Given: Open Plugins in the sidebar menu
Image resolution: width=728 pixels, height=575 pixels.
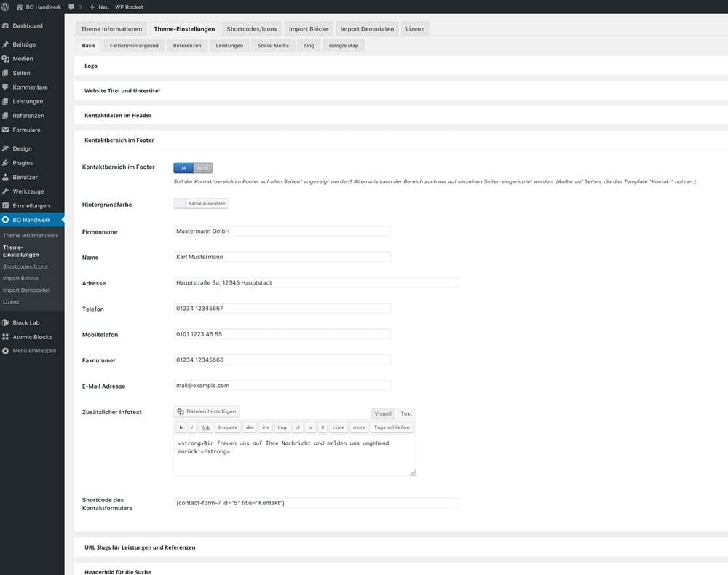Looking at the screenshot, I should 23,163.
